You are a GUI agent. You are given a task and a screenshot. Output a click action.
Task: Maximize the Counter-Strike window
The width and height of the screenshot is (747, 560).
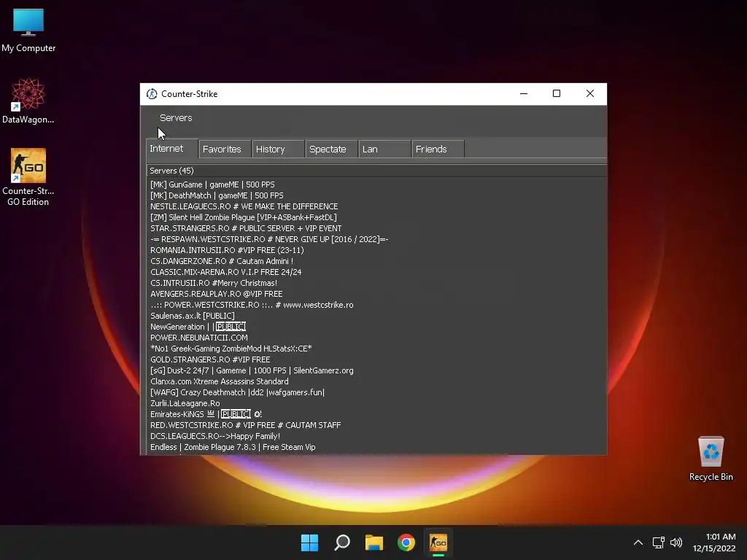click(557, 94)
